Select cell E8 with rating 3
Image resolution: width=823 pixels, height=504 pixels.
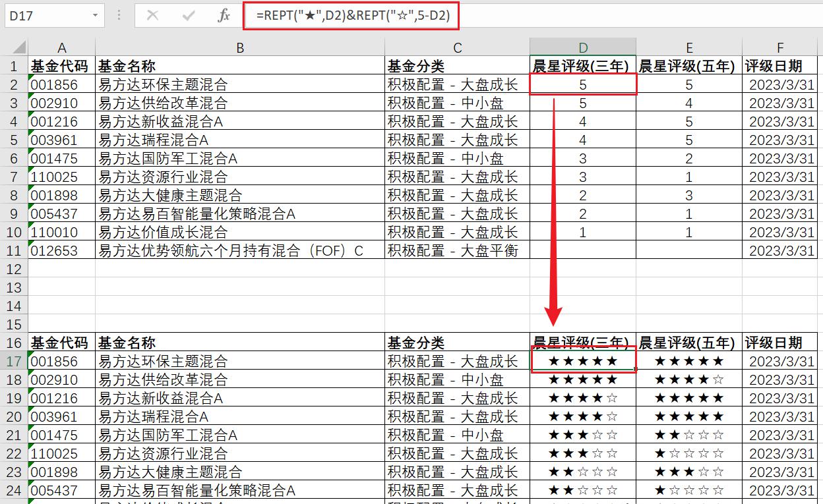[x=689, y=195]
